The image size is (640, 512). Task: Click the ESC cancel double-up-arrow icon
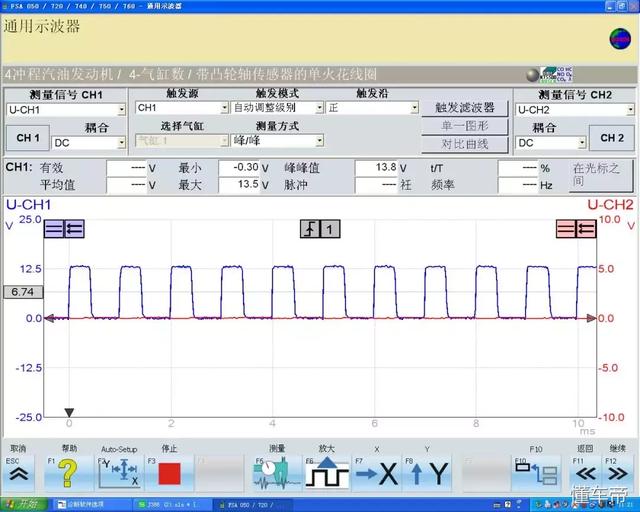pyautogui.click(x=18, y=474)
